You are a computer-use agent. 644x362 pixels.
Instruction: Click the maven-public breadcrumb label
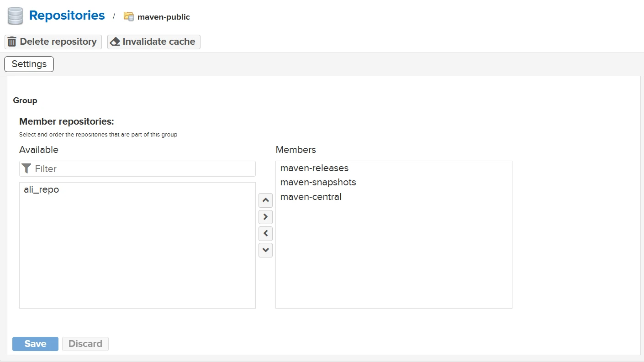[x=164, y=17]
